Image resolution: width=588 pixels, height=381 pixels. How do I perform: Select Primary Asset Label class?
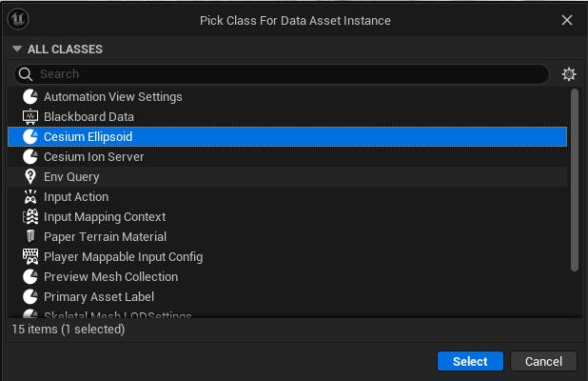[x=287, y=296]
